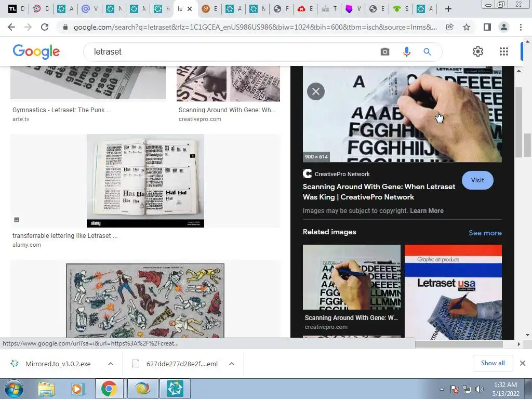The width and height of the screenshot is (532, 399).
Task: Open the 627dde277d28e2f eml downloaded file
Action: pyautogui.click(x=182, y=364)
